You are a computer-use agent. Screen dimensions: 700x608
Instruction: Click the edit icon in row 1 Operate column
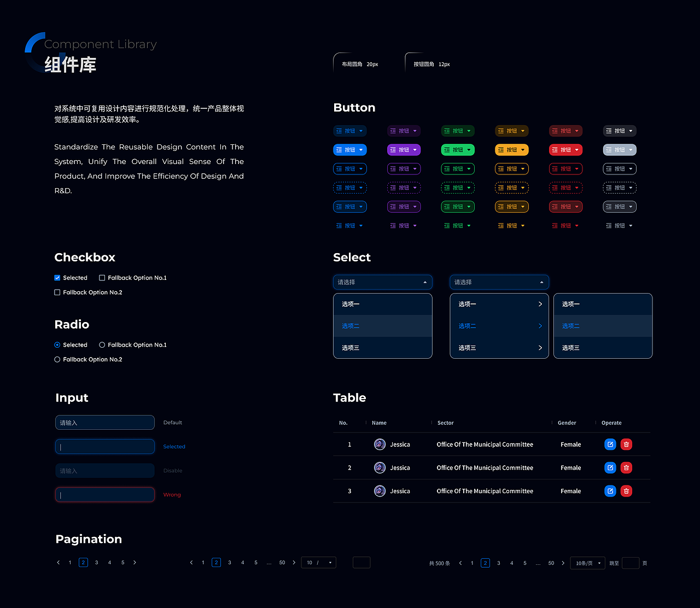click(x=610, y=445)
